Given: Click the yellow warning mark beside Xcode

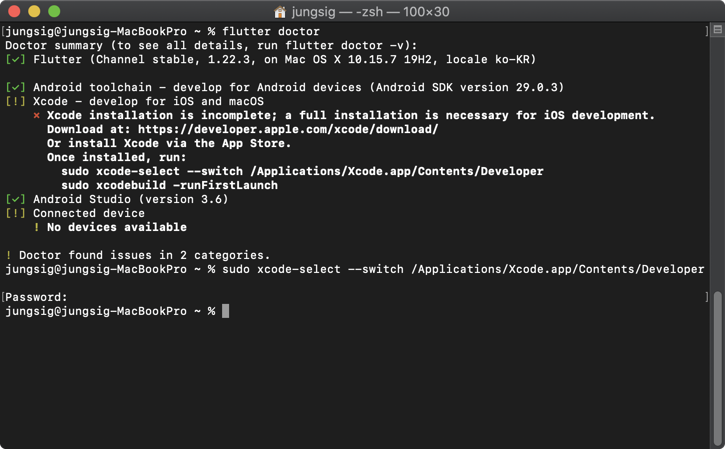Looking at the screenshot, I should pos(15,101).
